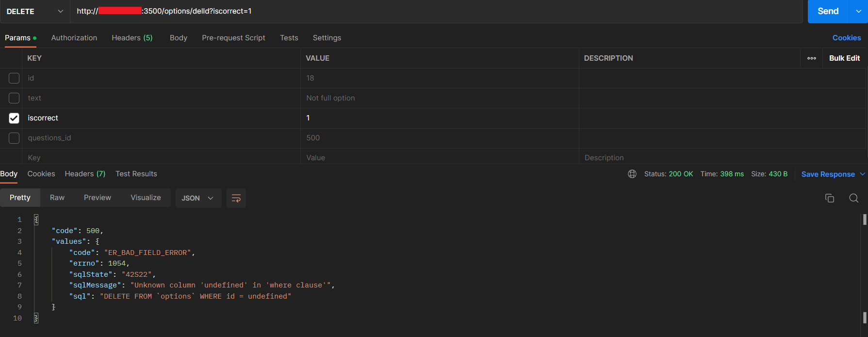Click the globe network information icon
This screenshot has height=337, width=868.
point(632,174)
